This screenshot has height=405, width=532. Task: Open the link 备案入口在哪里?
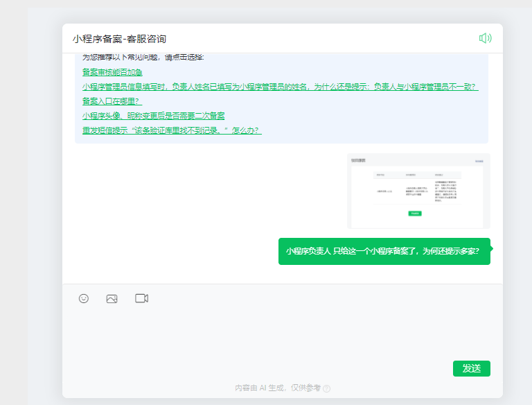(112, 101)
